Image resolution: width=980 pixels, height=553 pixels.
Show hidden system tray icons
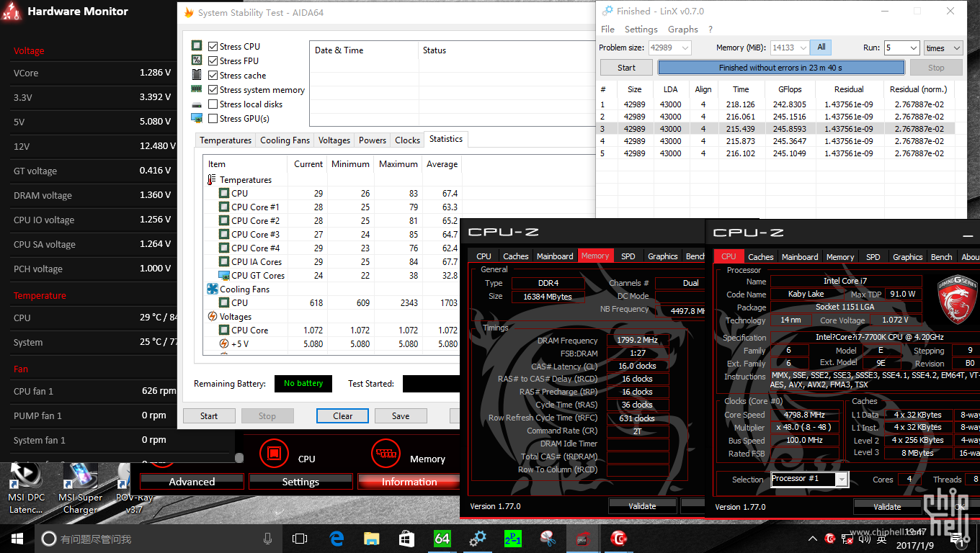[813, 539]
